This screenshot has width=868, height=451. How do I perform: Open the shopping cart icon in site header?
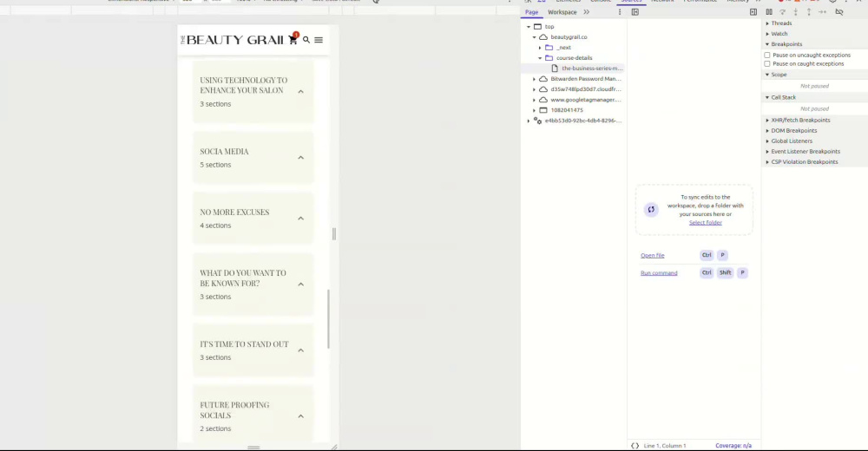(293, 39)
